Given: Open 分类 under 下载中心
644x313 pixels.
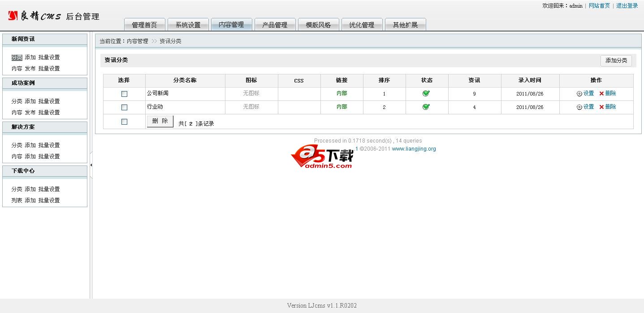Looking at the screenshot, I should pyautogui.click(x=17, y=189).
